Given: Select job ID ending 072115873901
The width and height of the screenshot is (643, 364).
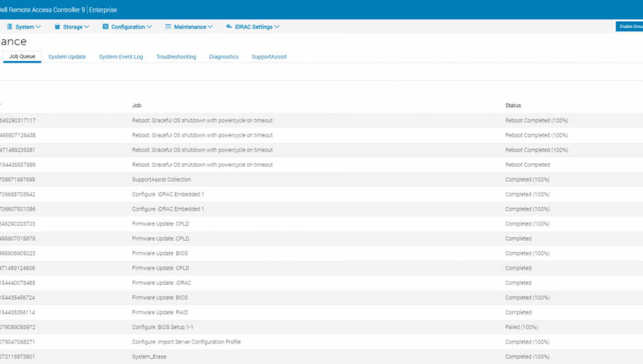Looking at the screenshot, I should click(18, 356).
